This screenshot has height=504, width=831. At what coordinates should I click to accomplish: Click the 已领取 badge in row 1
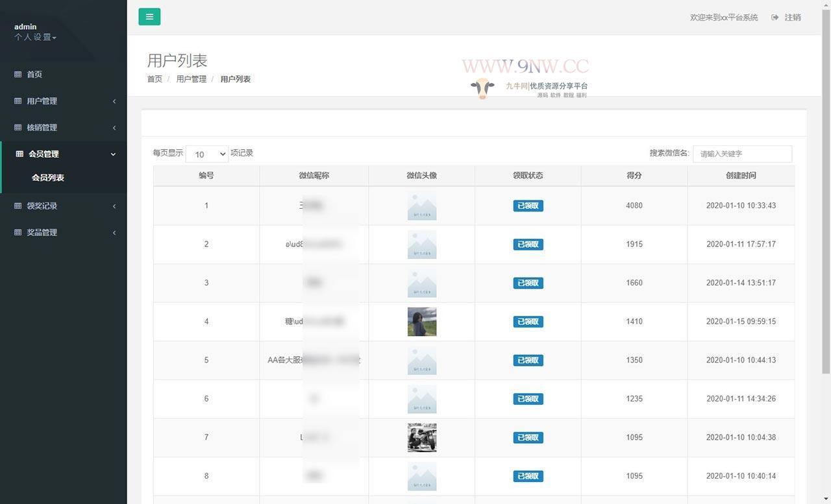(528, 206)
